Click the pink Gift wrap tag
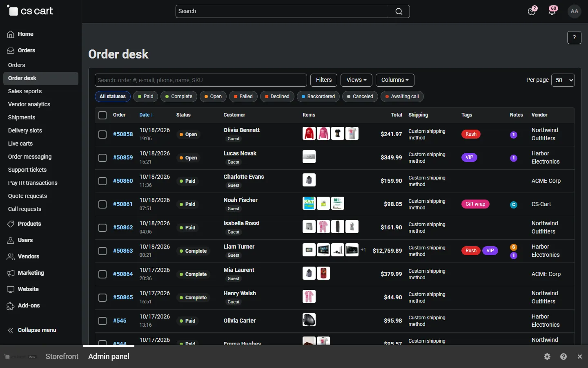The image size is (588, 368). coord(475,204)
